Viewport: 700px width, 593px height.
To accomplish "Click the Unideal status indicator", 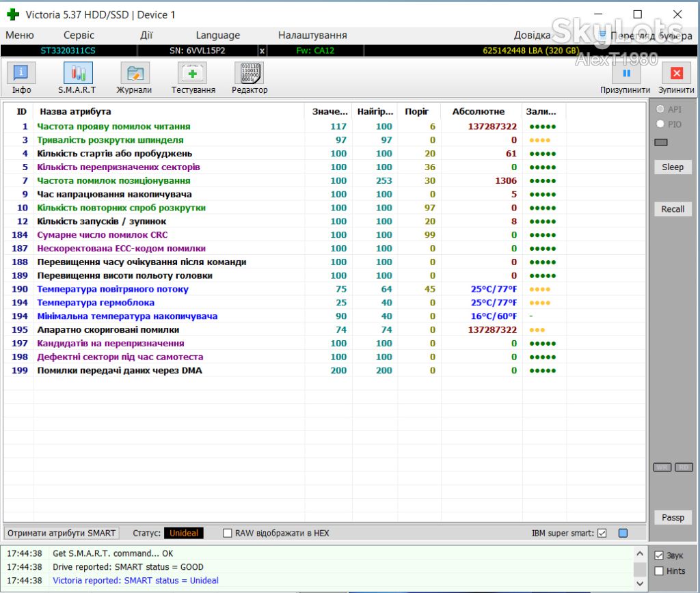I will pyautogui.click(x=184, y=533).
